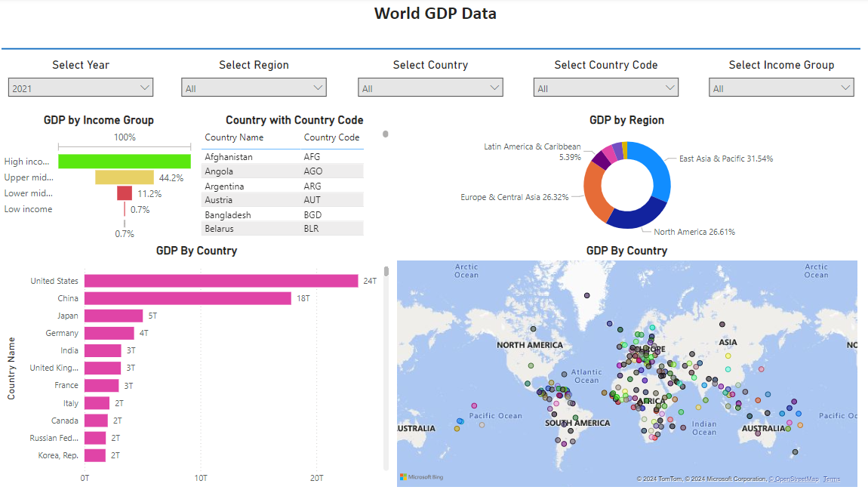Click the GDP by Region title
Viewport: 868px width, 490px height.
point(626,120)
